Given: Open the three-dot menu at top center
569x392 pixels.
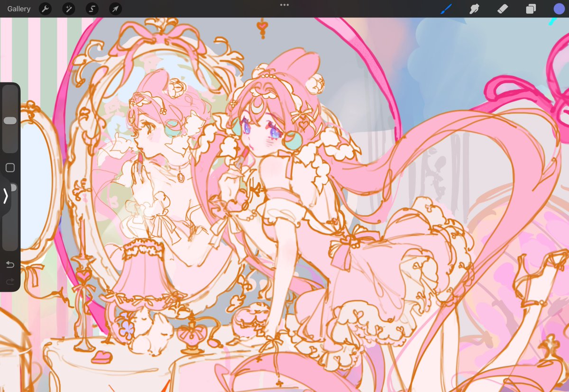Looking at the screenshot, I should point(284,5).
